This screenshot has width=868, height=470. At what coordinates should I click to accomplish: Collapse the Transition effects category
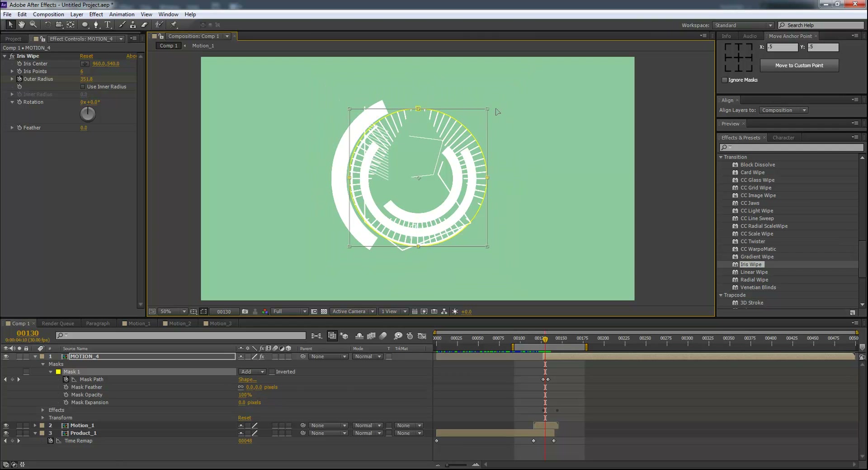click(721, 157)
